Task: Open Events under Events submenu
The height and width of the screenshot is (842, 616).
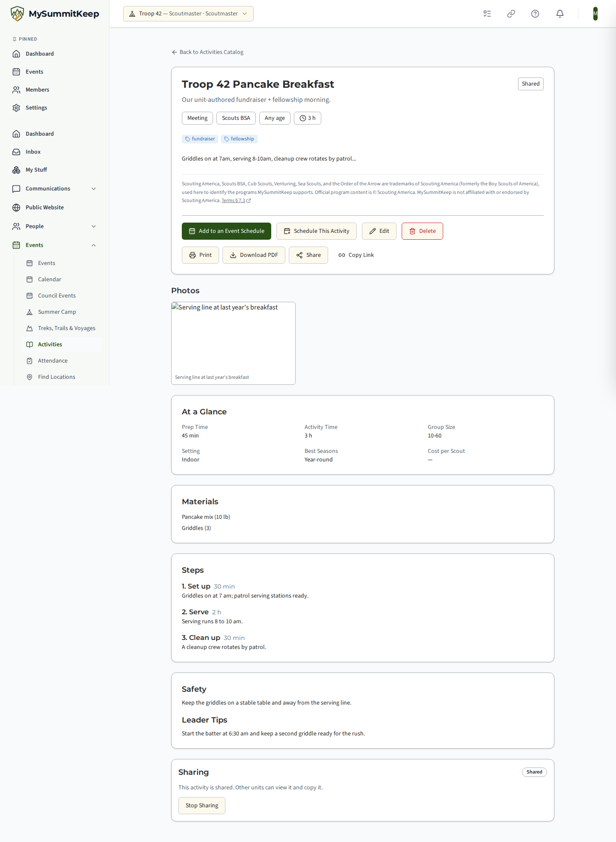Action: (62, 263)
